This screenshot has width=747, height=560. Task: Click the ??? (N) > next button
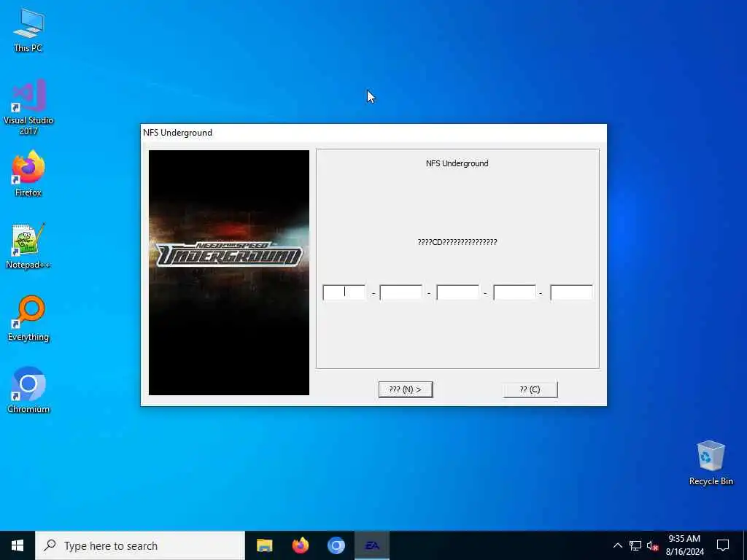click(x=406, y=389)
